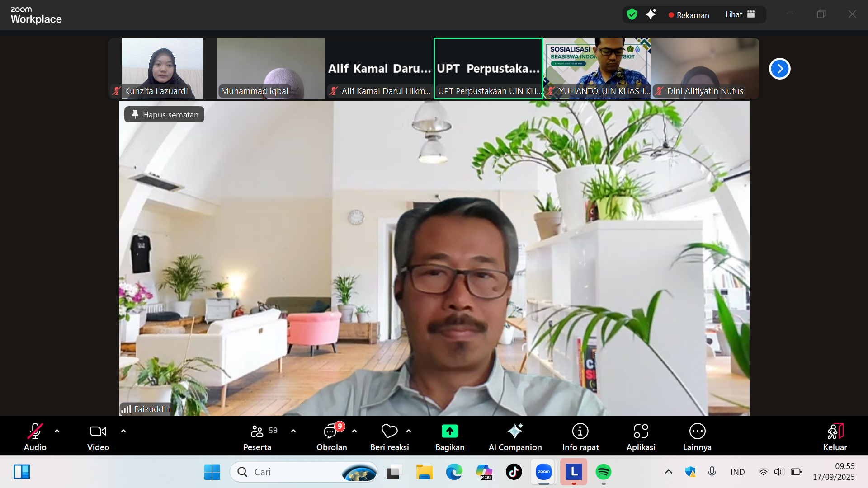Open the Aplikasi apps icon
This screenshot has width=868, height=488.
641,432
